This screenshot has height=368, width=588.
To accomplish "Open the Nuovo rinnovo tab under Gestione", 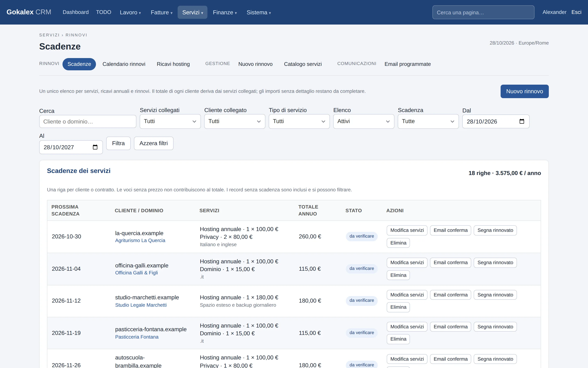I will [255, 64].
